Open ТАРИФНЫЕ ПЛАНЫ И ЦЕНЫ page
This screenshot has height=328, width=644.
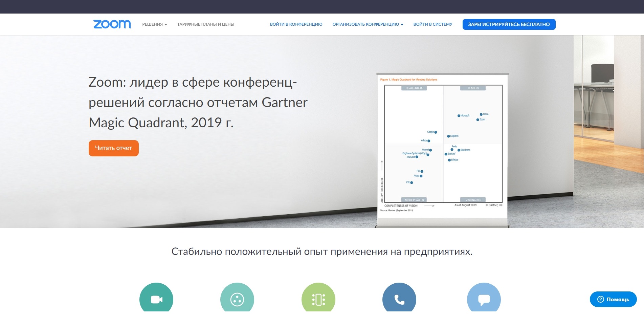point(206,24)
